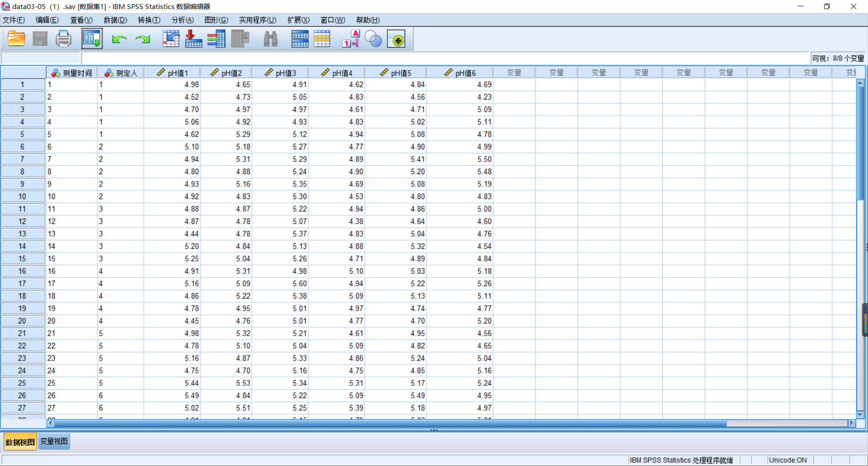Viewport: 868px width, 466px height.
Task: Switch to 变量视图 tab
Action: click(x=54, y=442)
